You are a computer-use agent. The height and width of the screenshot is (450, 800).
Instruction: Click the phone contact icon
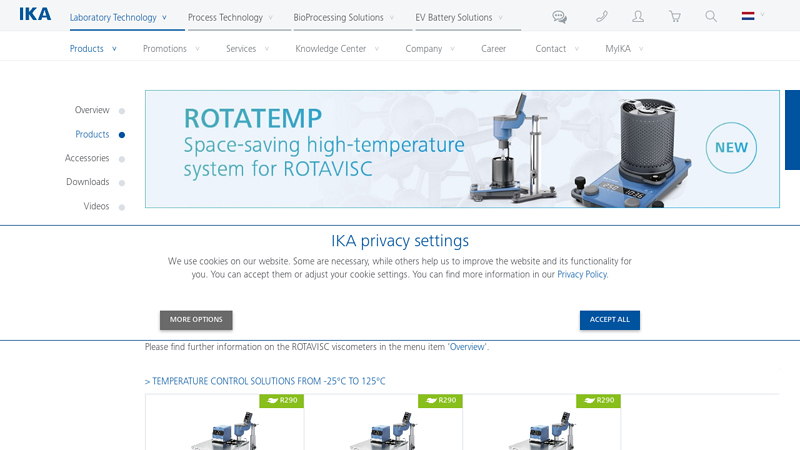coord(602,17)
